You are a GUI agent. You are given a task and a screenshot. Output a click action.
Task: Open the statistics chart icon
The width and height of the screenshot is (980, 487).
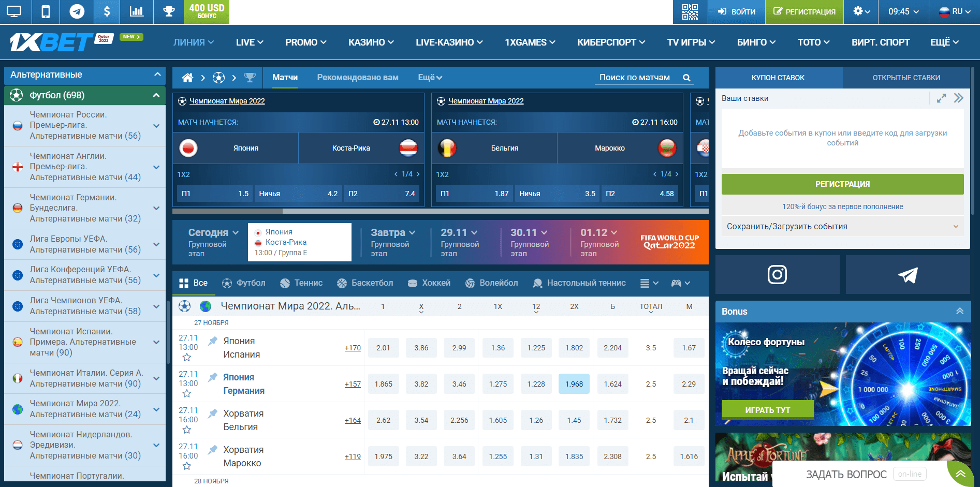pos(137,11)
